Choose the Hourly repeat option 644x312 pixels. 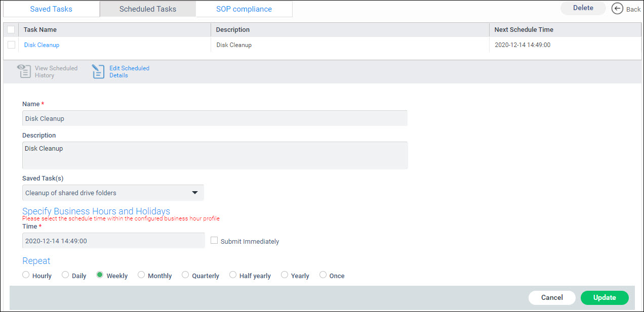pos(26,275)
